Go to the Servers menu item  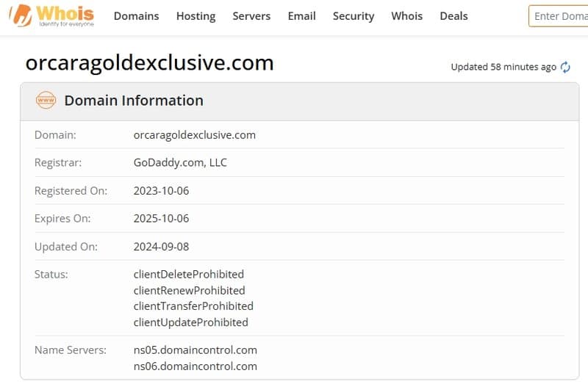pos(251,16)
